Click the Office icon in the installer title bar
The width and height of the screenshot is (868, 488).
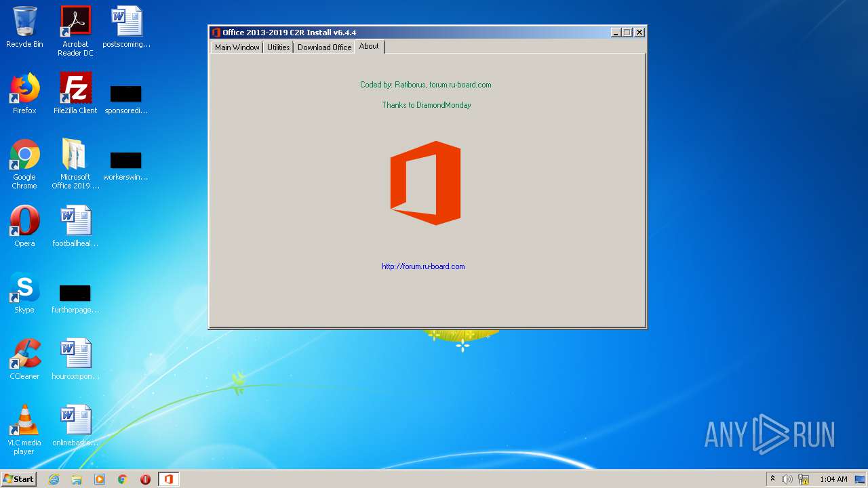click(216, 32)
